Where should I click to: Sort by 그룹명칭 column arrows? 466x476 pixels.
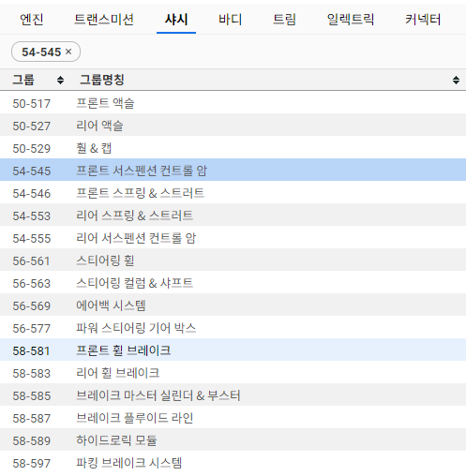point(456,80)
